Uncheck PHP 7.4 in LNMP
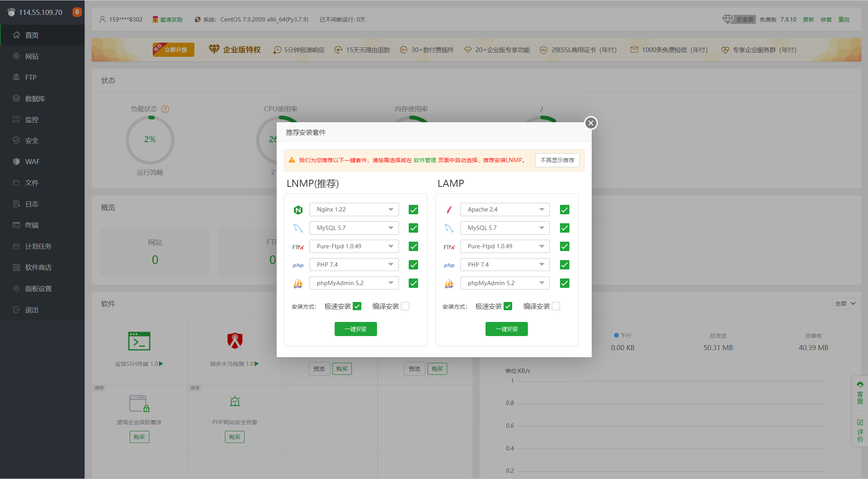 pyautogui.click(x=413, y=265)
